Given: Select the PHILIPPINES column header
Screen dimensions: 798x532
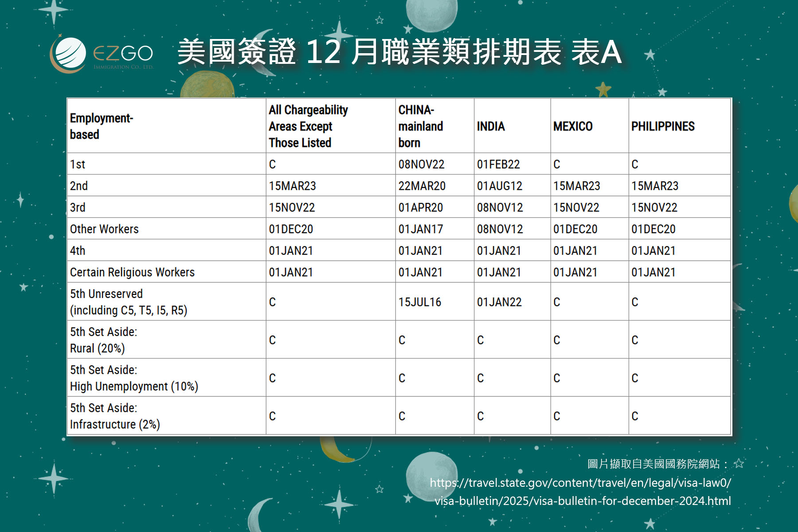Looking at the screenshot, I should click(662, 126).
